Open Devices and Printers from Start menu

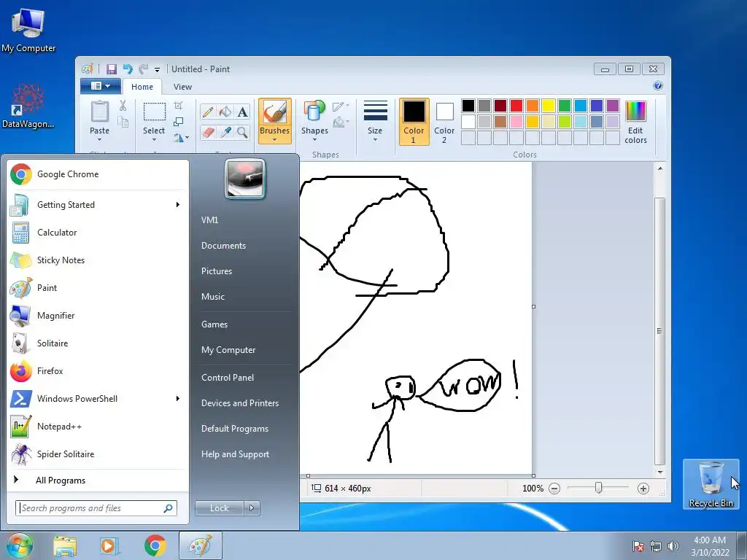coord(239,403)
